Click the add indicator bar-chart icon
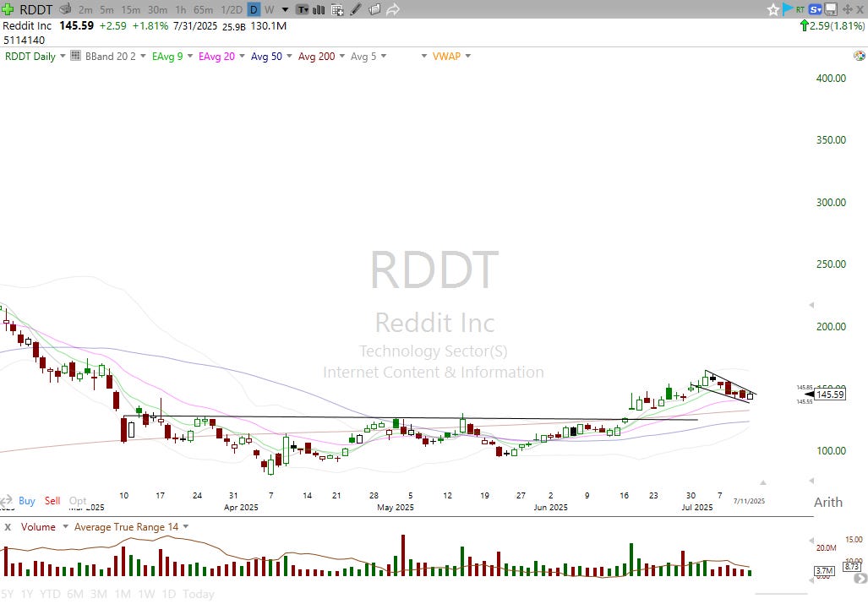This screenshot has height=604, width=868. (x=319, y=9)
